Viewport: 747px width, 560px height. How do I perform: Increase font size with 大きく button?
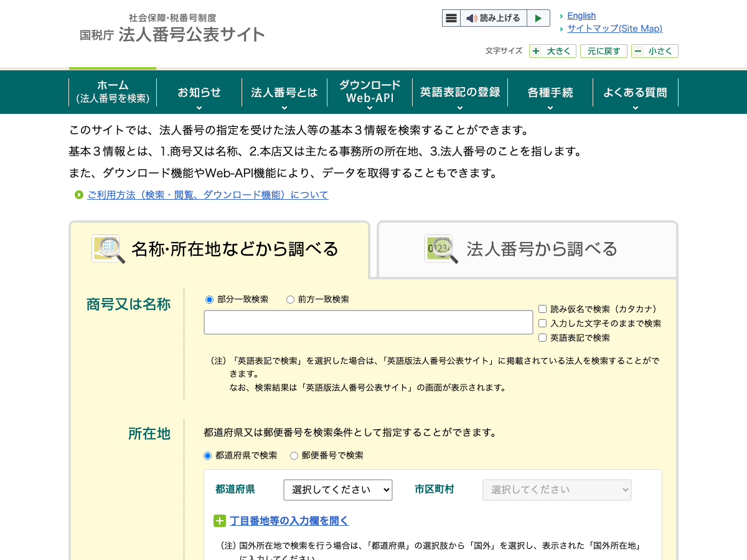tap(553, 51)
